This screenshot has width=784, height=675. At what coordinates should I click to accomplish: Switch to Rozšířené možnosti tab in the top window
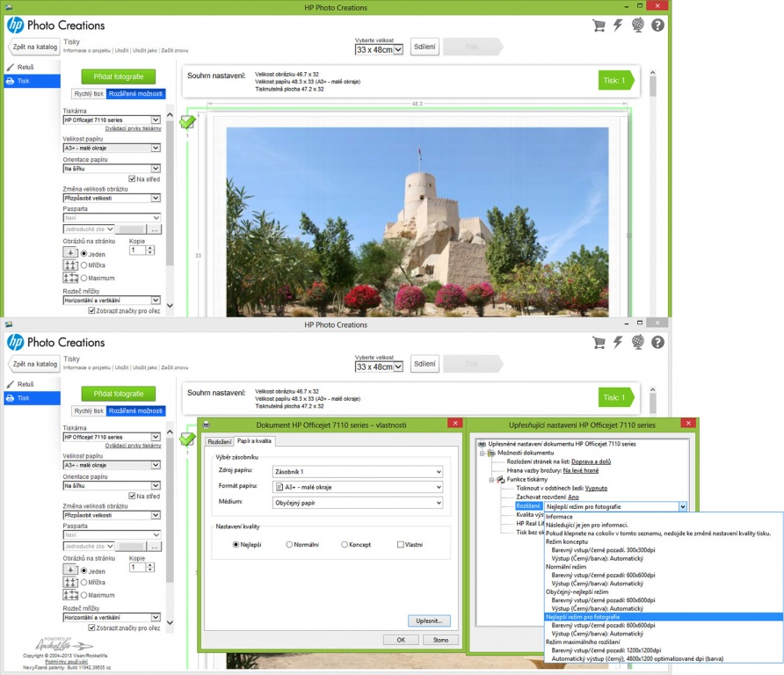135,93
